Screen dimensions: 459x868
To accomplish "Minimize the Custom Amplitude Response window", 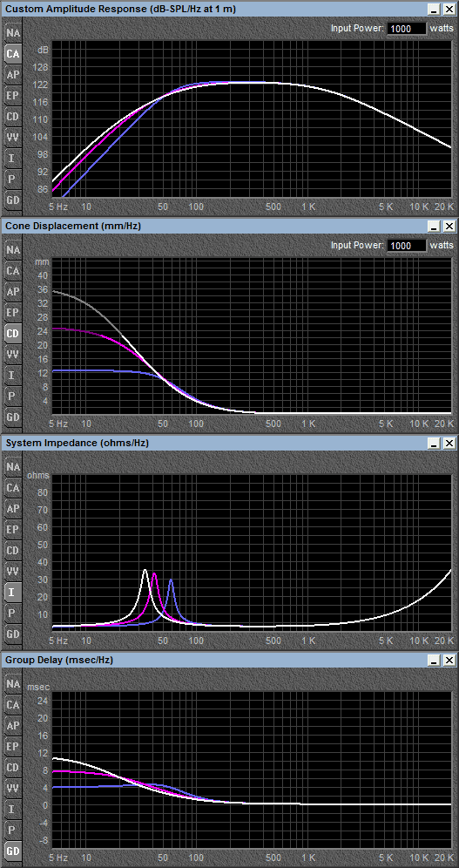I will point(435,10).
